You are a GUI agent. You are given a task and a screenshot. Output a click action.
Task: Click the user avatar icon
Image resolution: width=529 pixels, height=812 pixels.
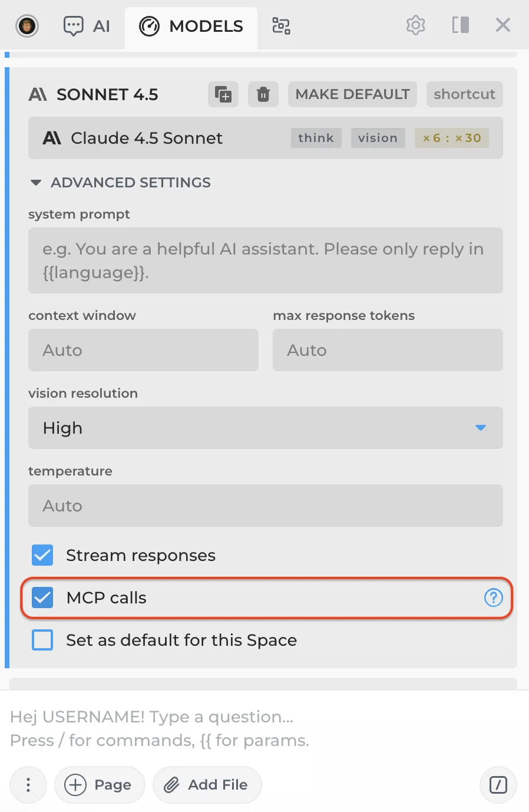27,26
